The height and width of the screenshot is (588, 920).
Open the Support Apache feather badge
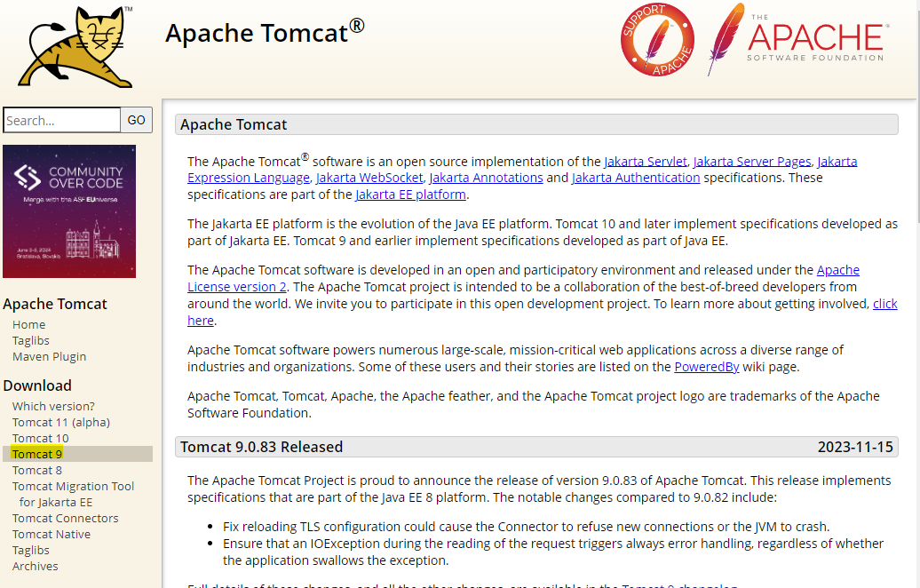(x=657, y=40)
